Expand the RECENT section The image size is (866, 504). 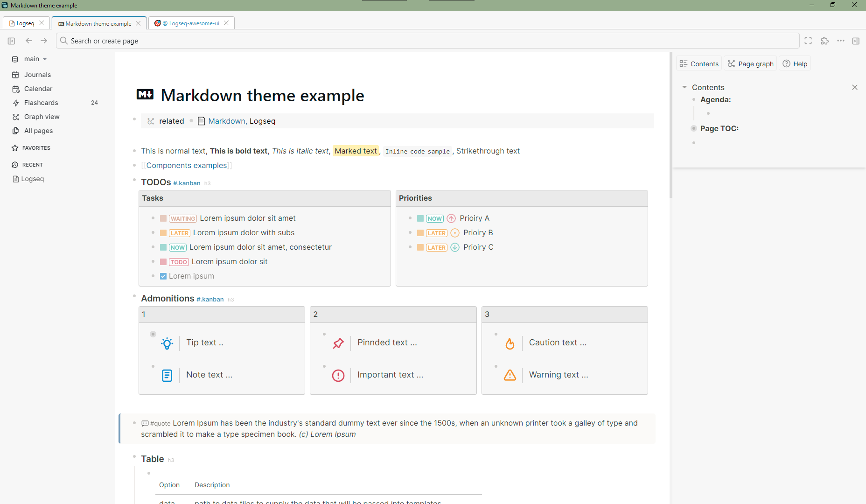[x=32, y=165]
